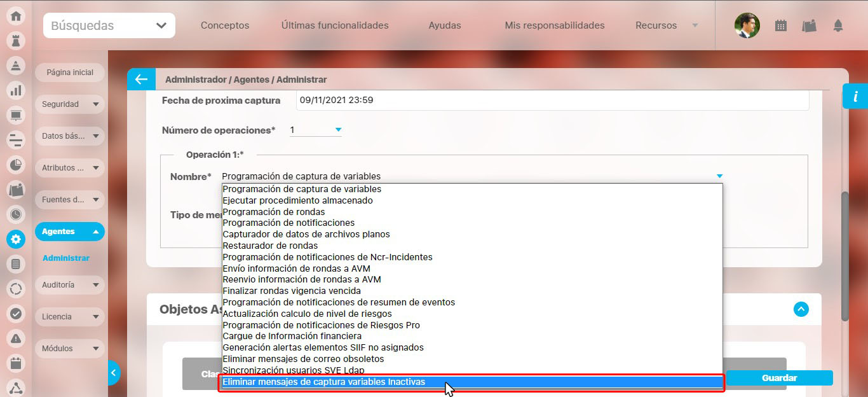Click the home icon in left sidebar
The width and height of the screenshot is (868, 397).
(16, 16)
